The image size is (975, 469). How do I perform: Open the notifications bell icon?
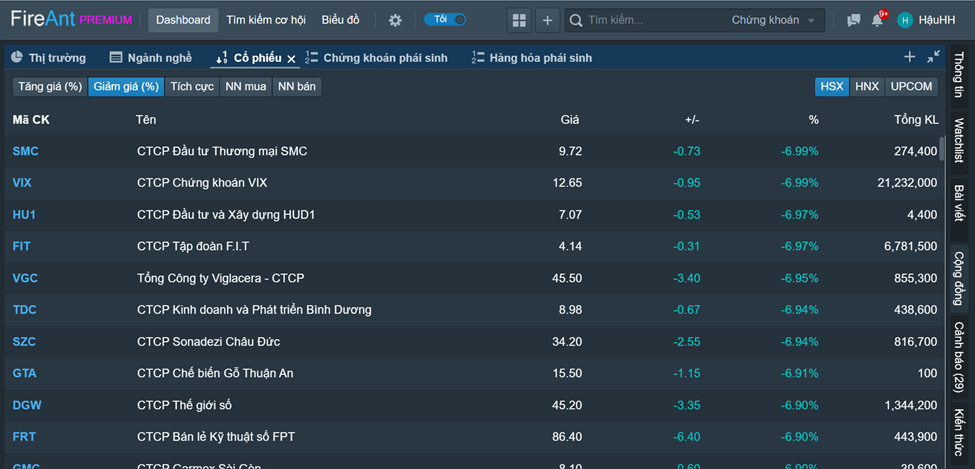click(877, 21)
